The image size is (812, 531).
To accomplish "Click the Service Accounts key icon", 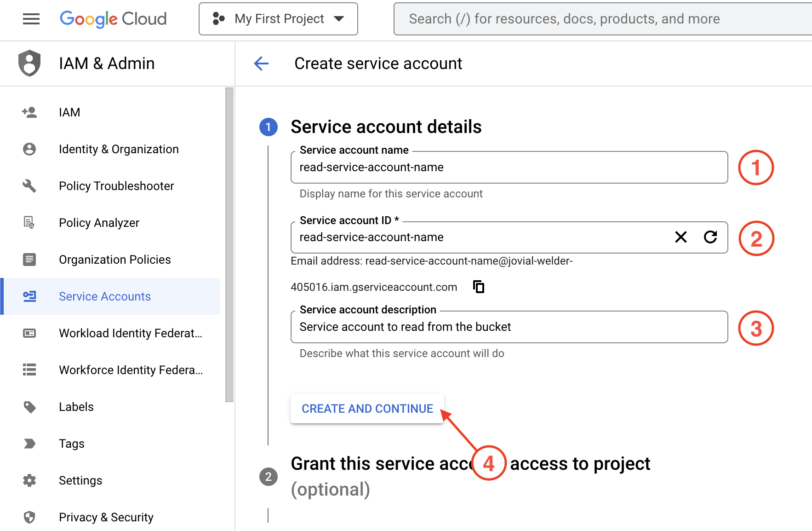I will 30,296.
